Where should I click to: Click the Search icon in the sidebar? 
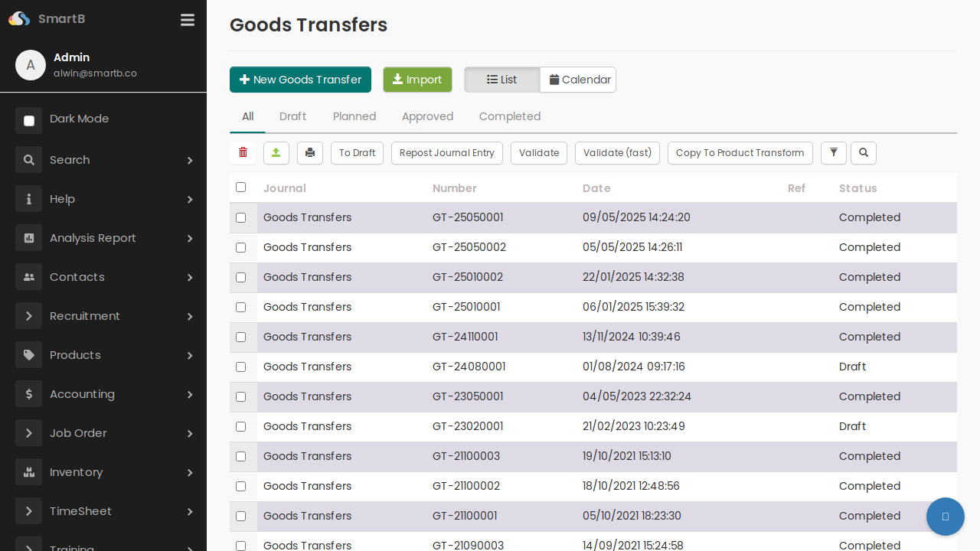(x=28, y=160)
